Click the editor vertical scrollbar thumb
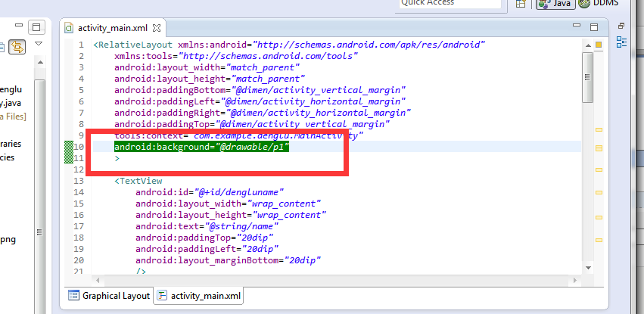 pyautogui.click(x=588, y=78)
